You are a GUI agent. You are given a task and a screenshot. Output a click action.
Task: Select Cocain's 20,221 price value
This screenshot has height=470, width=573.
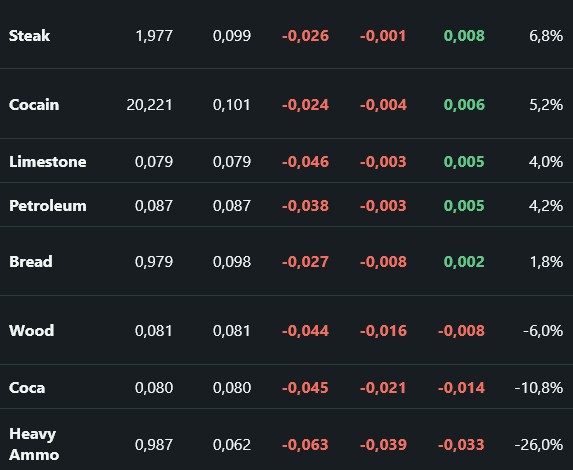[149, 105]
